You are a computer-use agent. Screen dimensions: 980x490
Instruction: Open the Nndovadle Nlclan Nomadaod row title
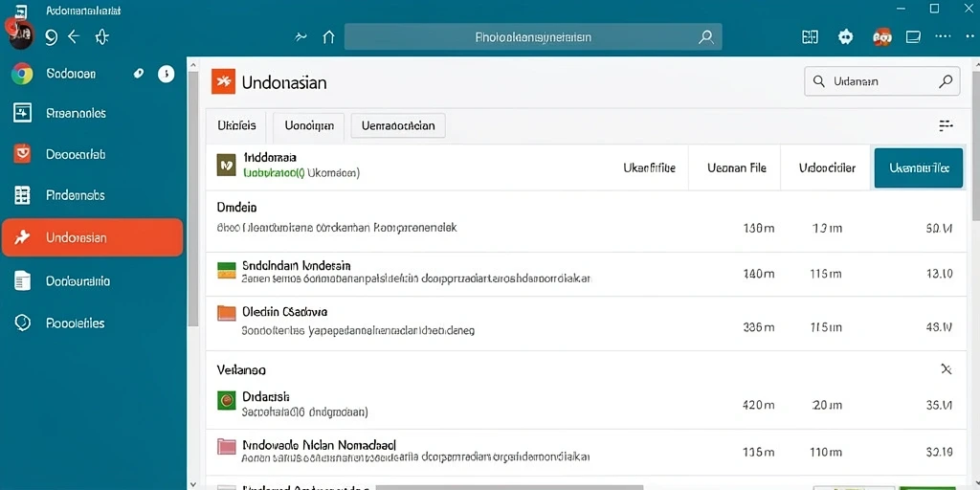[x=319, y=446]
